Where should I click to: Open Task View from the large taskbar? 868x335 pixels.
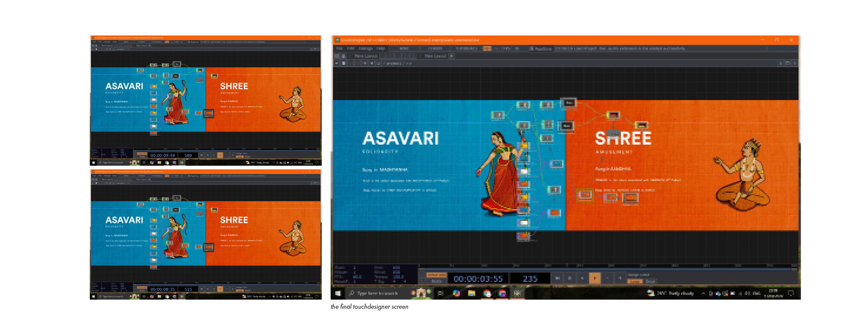click(x=440, y=293)
